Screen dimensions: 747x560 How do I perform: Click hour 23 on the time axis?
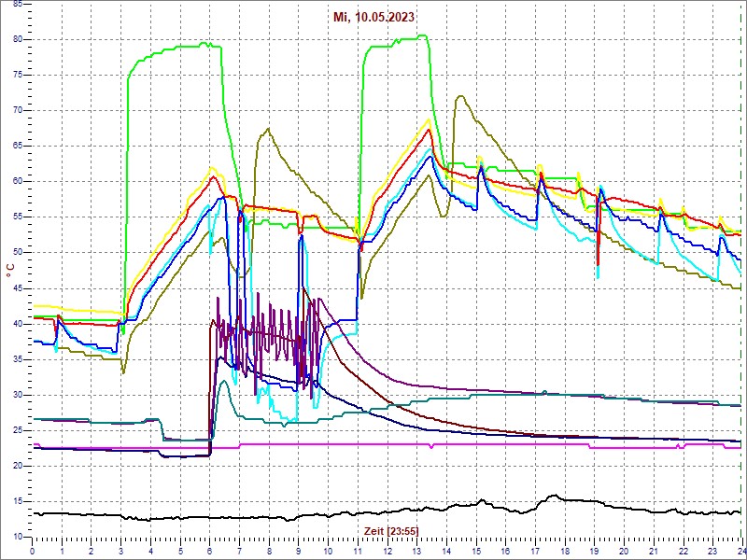(x=712, y=551)
